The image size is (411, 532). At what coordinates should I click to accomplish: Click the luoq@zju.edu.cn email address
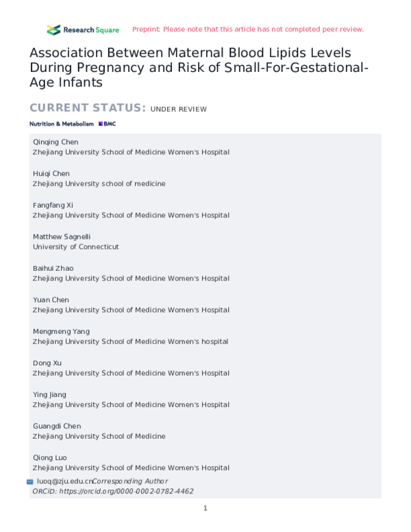click(x=65, y=481)
